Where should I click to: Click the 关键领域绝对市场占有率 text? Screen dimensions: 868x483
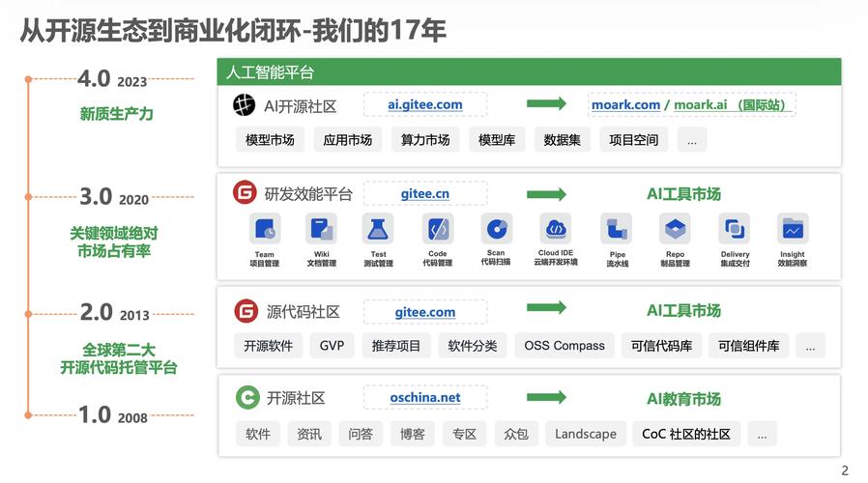(x=114, y=241)
